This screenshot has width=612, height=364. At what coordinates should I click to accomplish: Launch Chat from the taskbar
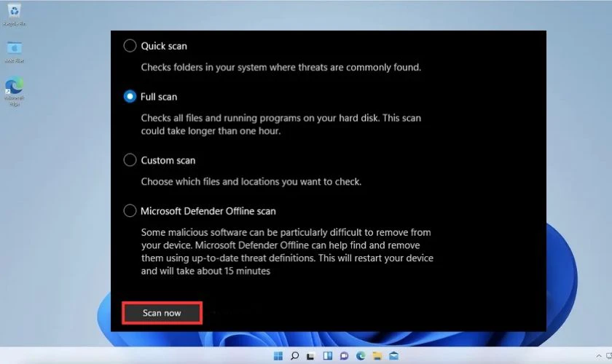point(344,356)
